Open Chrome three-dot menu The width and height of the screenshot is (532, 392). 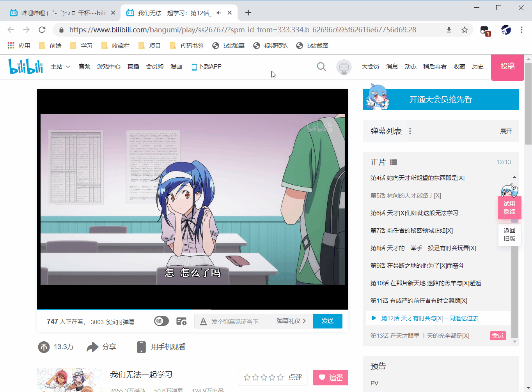click(x=521, y=30)
